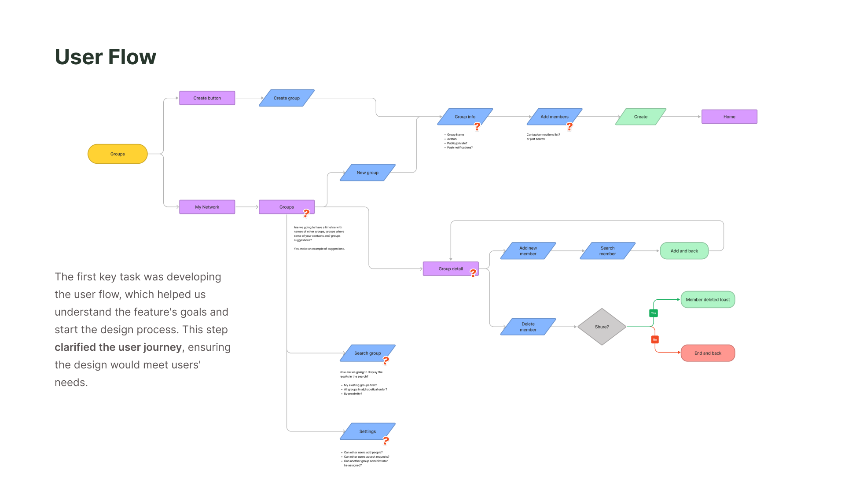
Task: Click question mark on Group detail node
Action: (x=473, y=273)
